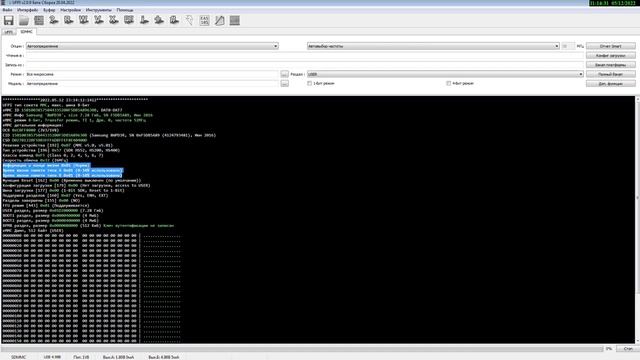Image resolution: width=640 pixels, height=360 pixels.
Task: Open the Помощь menu
Action: pyautogui.click(x=125, y=10)
